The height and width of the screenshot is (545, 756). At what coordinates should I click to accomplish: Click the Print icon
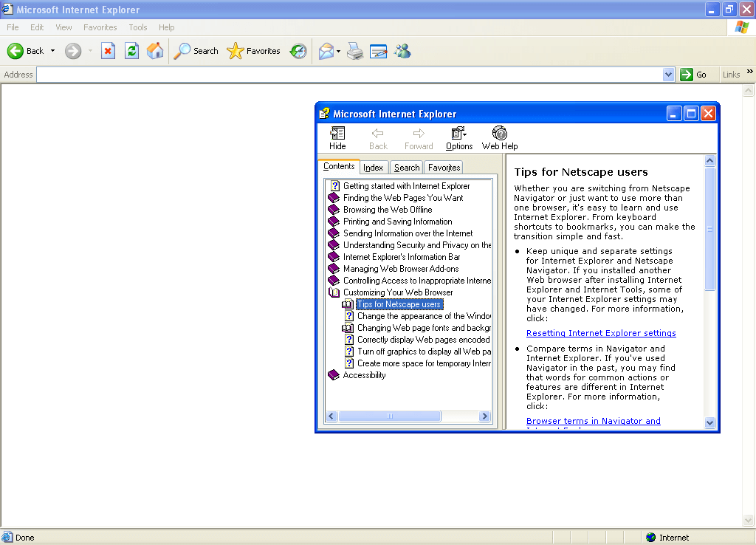click(x=355, y=51)
